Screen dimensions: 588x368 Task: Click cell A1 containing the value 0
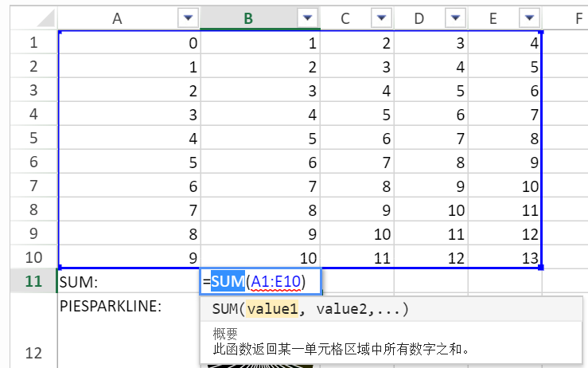point(129,42)
